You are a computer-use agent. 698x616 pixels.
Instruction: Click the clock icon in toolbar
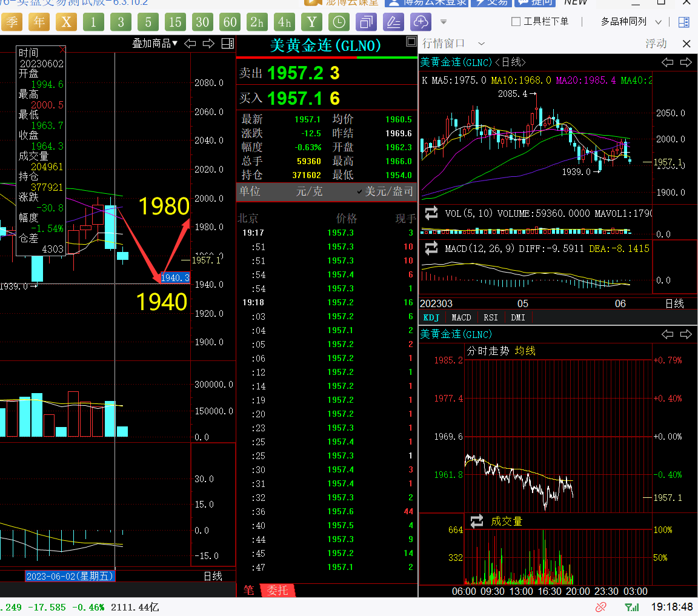(x=339, y=22)
